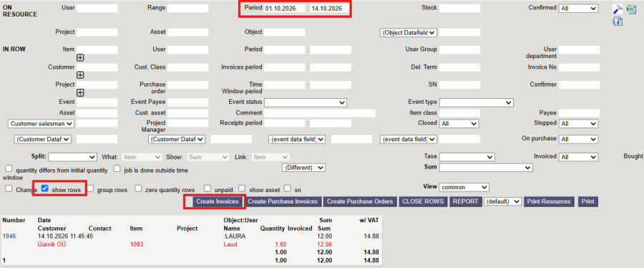Open the Closed dropdown
Image resolution: width=644 pixels, height=268 pixels.
[459, 123]
